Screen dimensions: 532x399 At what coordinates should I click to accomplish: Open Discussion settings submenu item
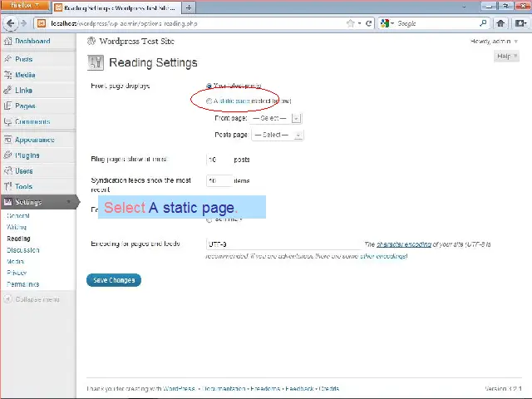pyautogui.click(x=22, y=250)
